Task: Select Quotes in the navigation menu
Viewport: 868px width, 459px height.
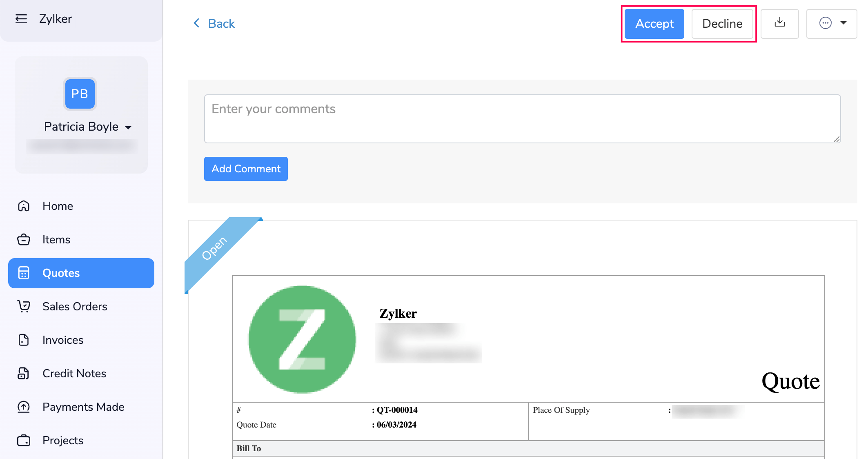Action: 61,273
